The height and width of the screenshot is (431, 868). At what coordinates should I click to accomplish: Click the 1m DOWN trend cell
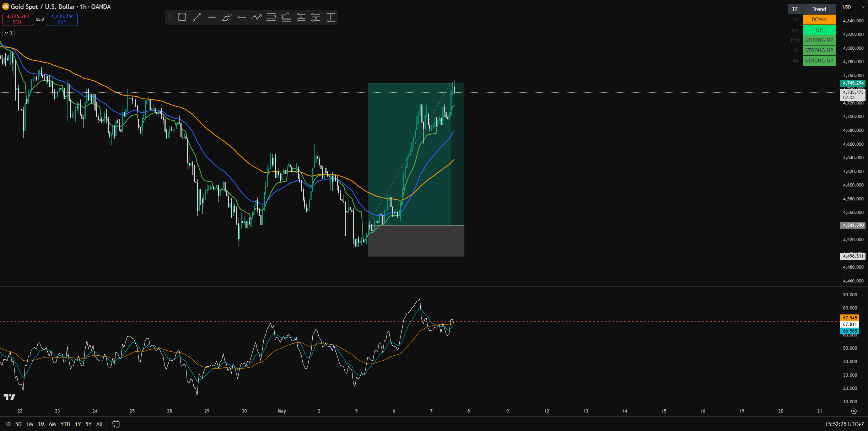819,20
